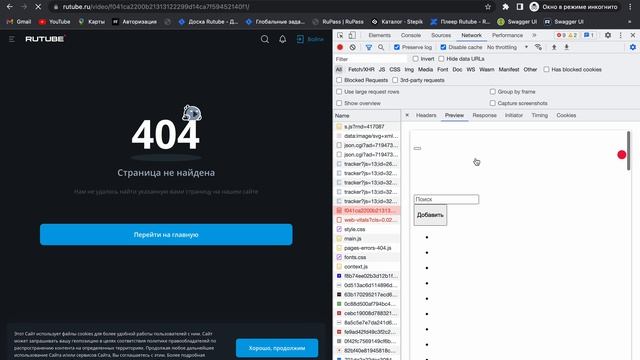Switch to Initiator tab

pos(513,116)
